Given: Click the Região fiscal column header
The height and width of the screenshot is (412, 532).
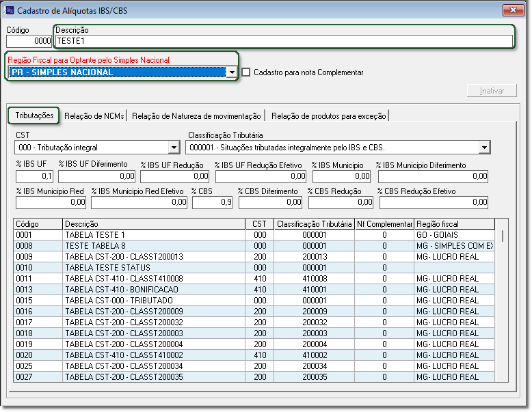Looking at the screenshot, I should click(453, 224).
